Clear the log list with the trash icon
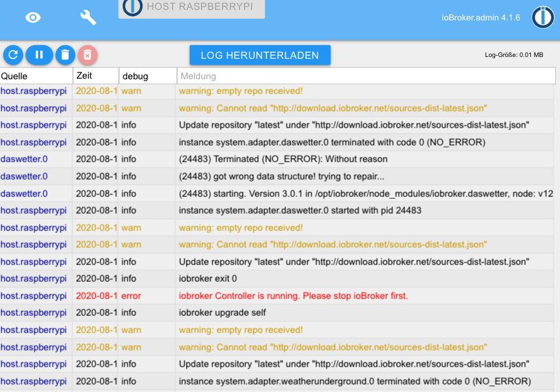 [x=65, y=55]
